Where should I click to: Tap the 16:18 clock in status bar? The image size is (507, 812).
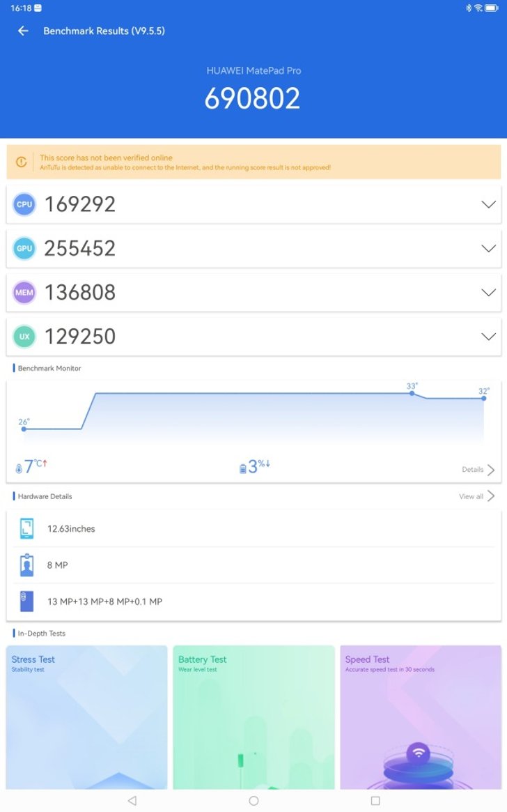pos(21,8)
